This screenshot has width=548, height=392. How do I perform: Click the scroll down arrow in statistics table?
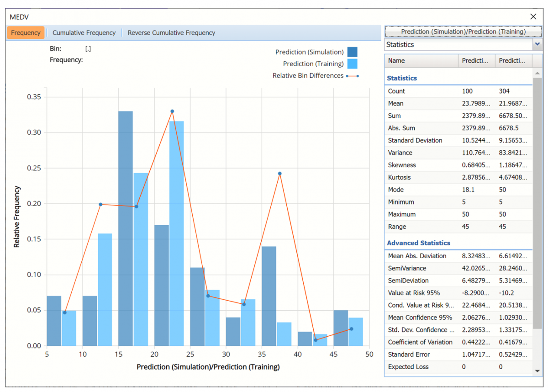(x=537, y=371)
